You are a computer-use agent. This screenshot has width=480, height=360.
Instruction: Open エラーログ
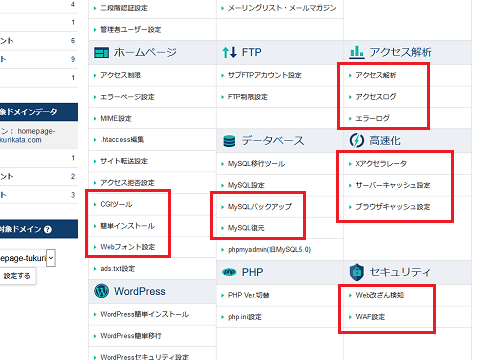(372, 118)
